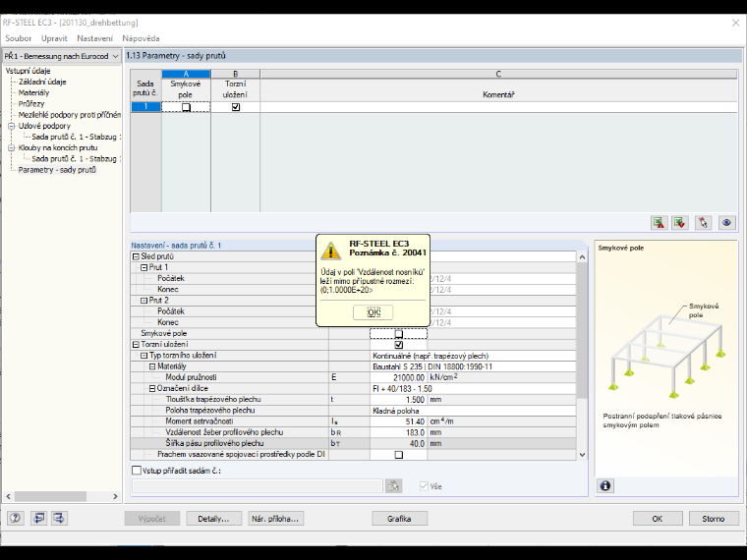Select Průřezy in navigator tree
Viewport: 747px width, 560px height.
pos(31,104)
